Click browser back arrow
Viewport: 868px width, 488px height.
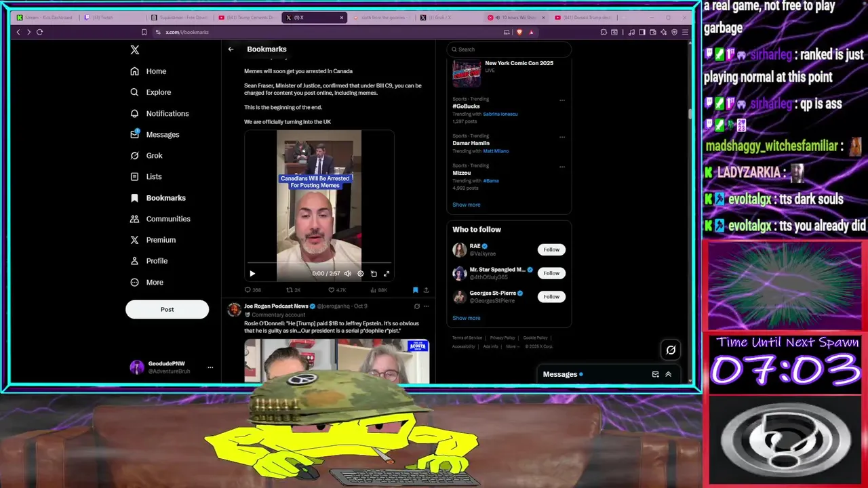click(x=18, y=32)
